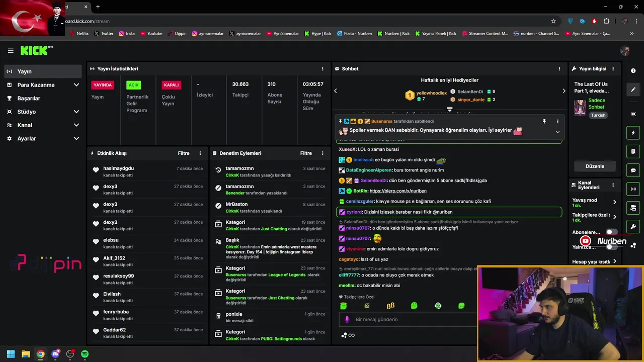Open Hesap yaşı kısıtla options arrow
Screen dimensions: 644x362
614,261
